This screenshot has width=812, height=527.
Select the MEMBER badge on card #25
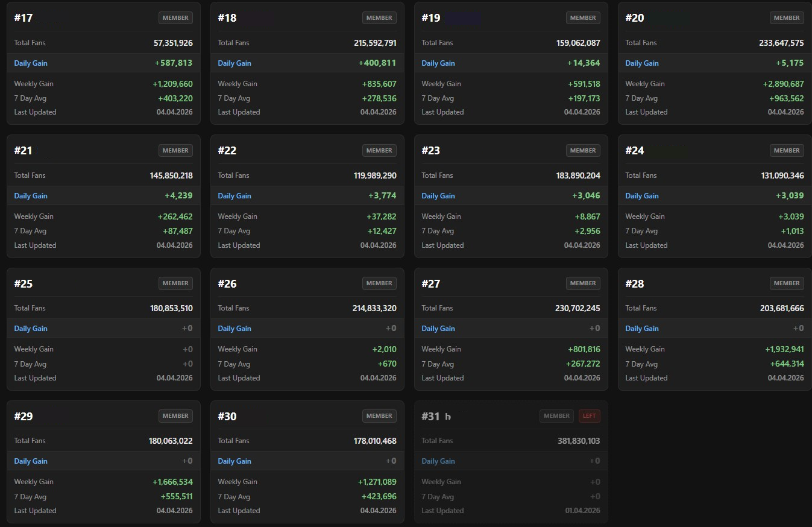[x=175, y=283]
